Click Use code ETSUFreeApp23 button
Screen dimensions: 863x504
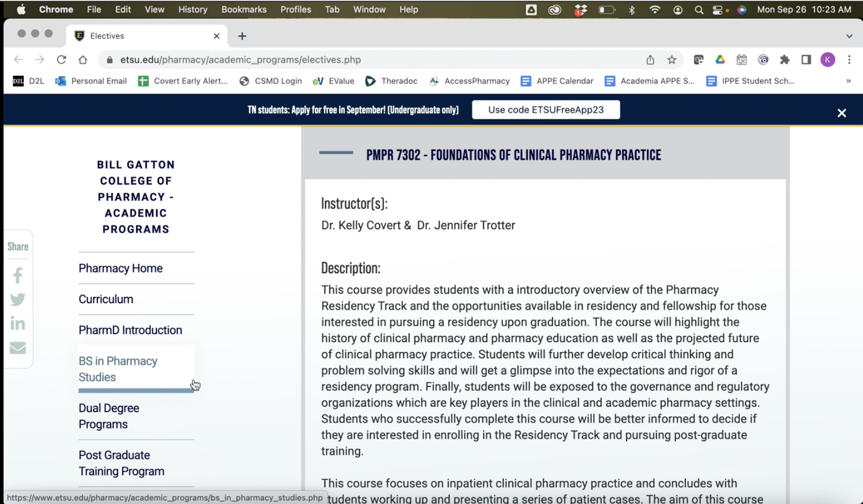(x=545, y=110)
